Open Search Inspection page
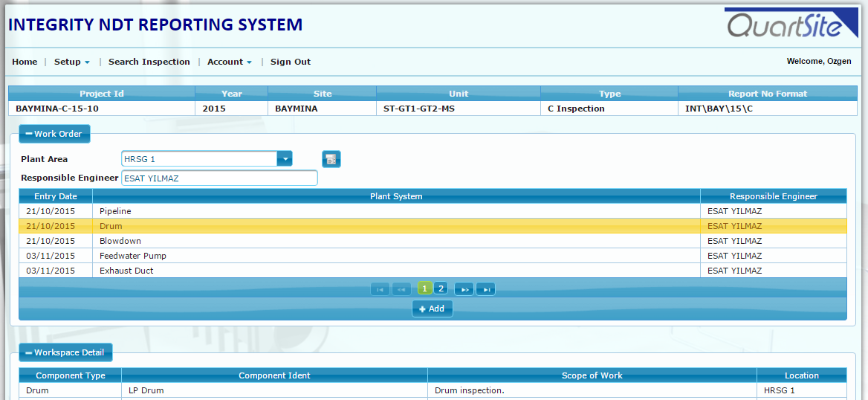This screenshot has width=868, height=400. pos(149,62)
